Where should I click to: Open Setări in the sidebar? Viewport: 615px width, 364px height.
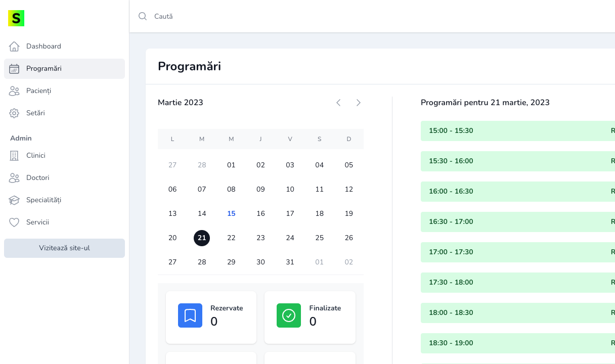64,113
